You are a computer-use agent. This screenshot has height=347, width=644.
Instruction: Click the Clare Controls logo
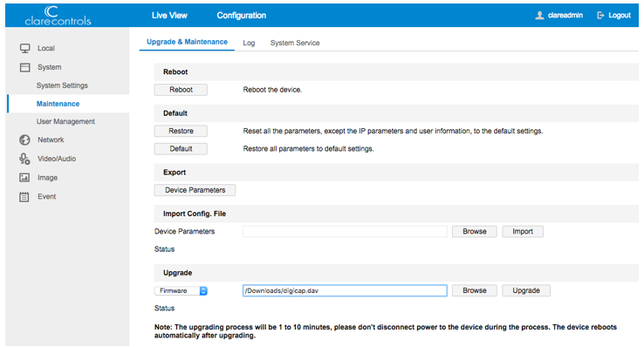pos(58,16)
